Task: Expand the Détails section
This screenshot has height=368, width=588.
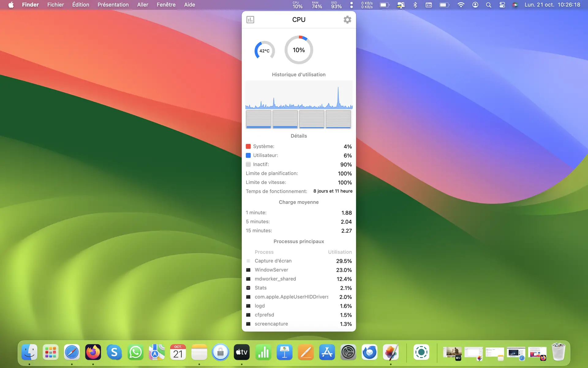Action: tap(299, 135)
